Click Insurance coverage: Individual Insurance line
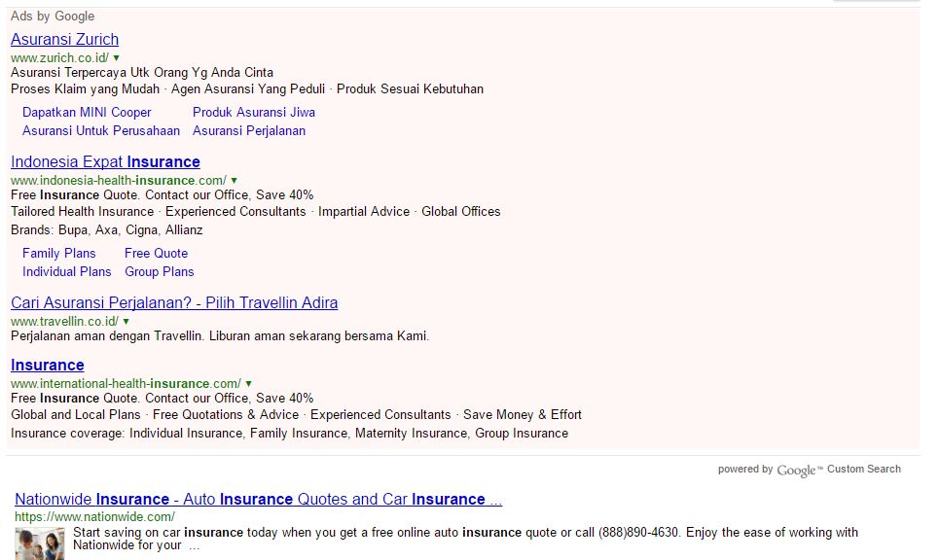 pos(290,434)
